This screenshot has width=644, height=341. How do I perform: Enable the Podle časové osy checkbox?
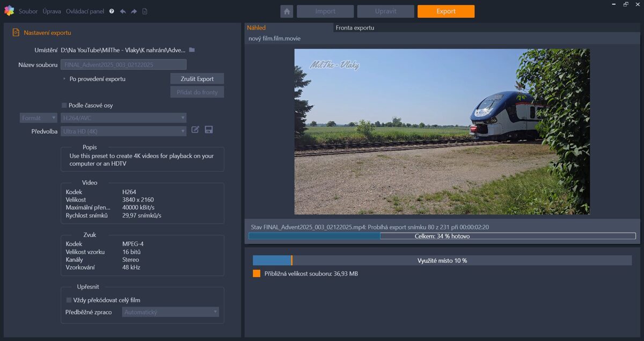point(64,106)
